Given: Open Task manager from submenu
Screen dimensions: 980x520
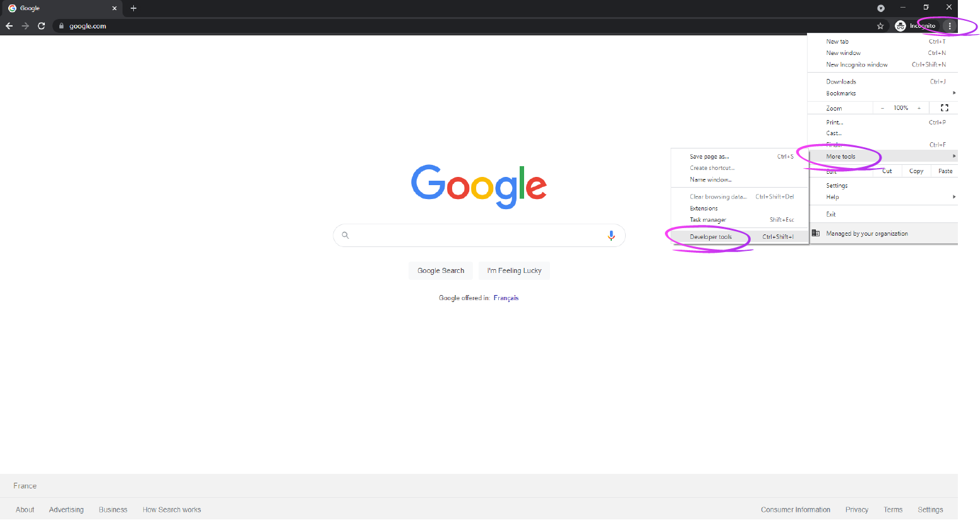Looking at the screenshot, I should tap(740, 220).
